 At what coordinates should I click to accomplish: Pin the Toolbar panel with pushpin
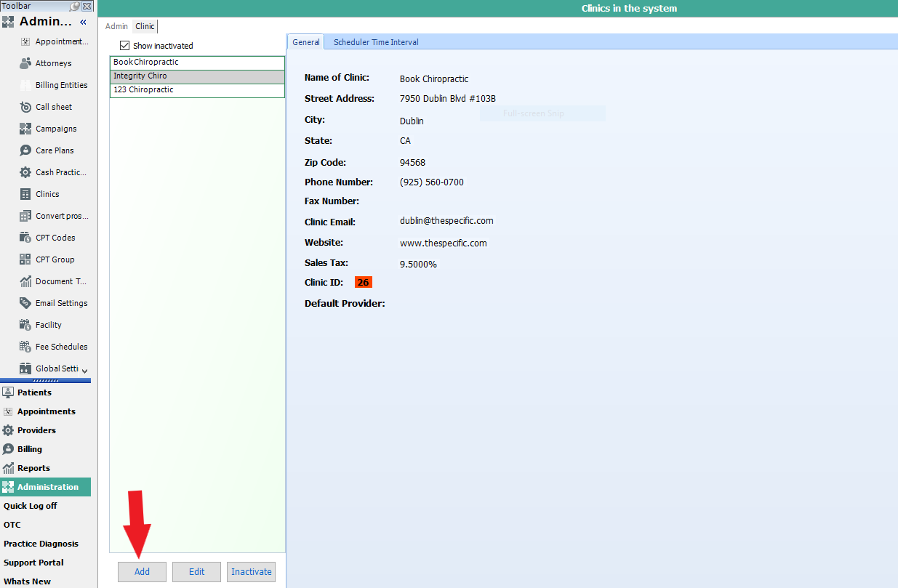pos(75,6)
